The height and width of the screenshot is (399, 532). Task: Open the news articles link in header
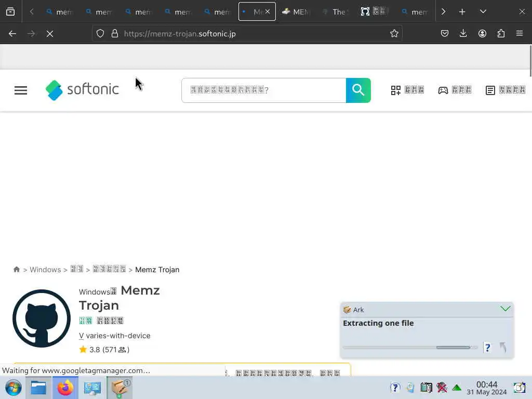[505, 90]
